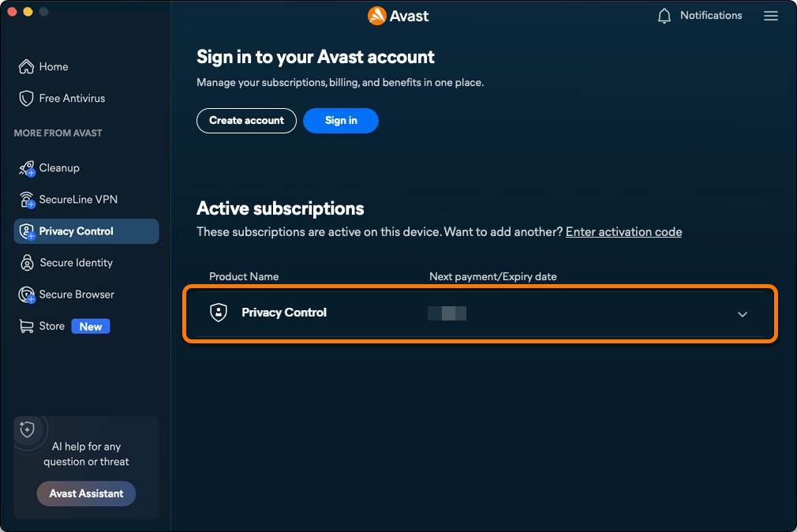Click the SecureLine VPN lock icon
The width and height of the screenshot is (797, 532).
coord(27,200)
